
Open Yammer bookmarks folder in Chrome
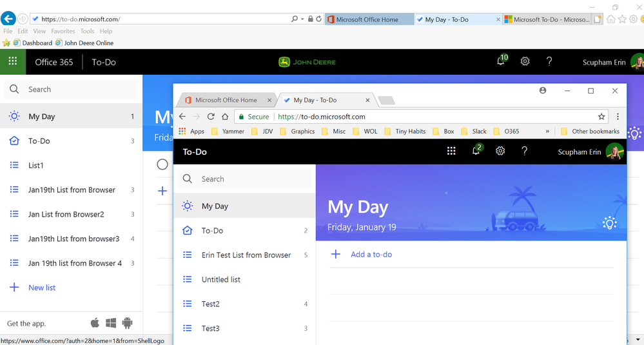pos(228,132)
